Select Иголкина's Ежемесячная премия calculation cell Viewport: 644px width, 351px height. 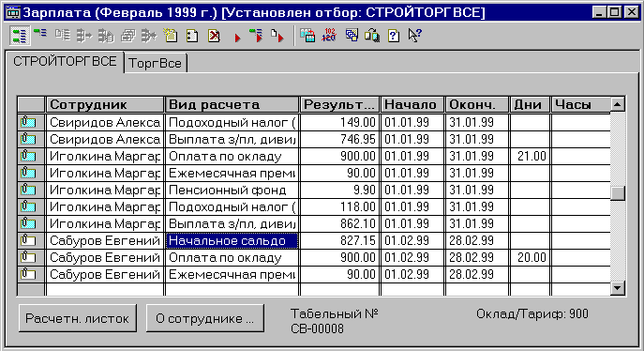point(232,173)
